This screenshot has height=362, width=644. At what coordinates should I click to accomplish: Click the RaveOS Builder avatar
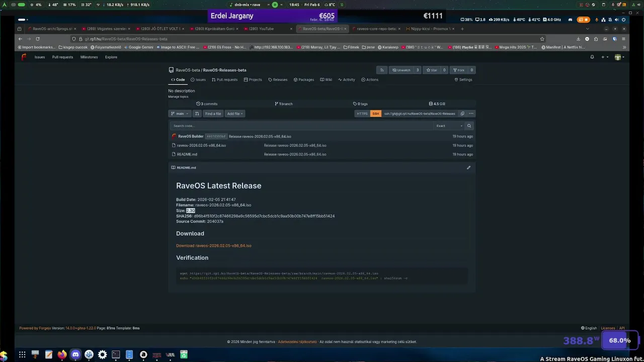pyautogui.click(x=174, y=136)
